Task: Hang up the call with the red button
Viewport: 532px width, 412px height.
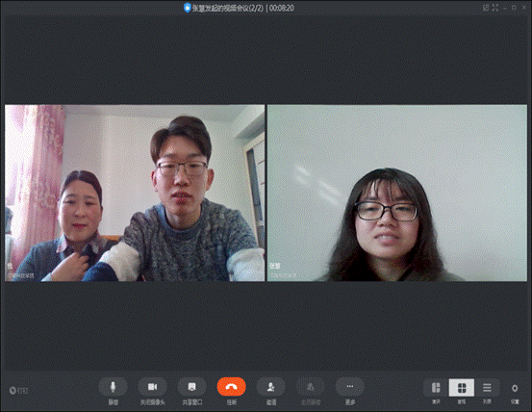Action: 232,387
